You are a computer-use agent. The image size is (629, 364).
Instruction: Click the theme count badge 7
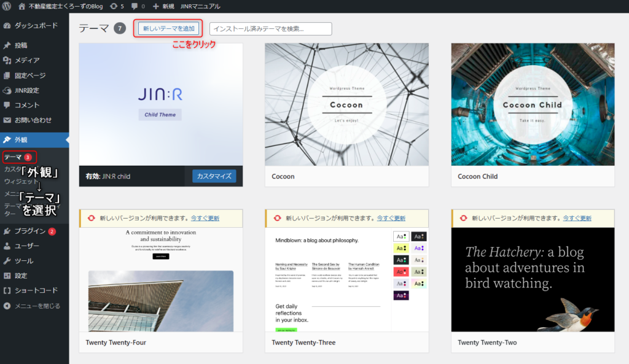[120, 28]
